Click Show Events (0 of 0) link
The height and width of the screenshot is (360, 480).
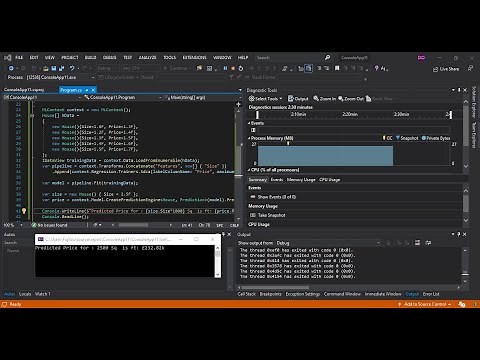277,197
